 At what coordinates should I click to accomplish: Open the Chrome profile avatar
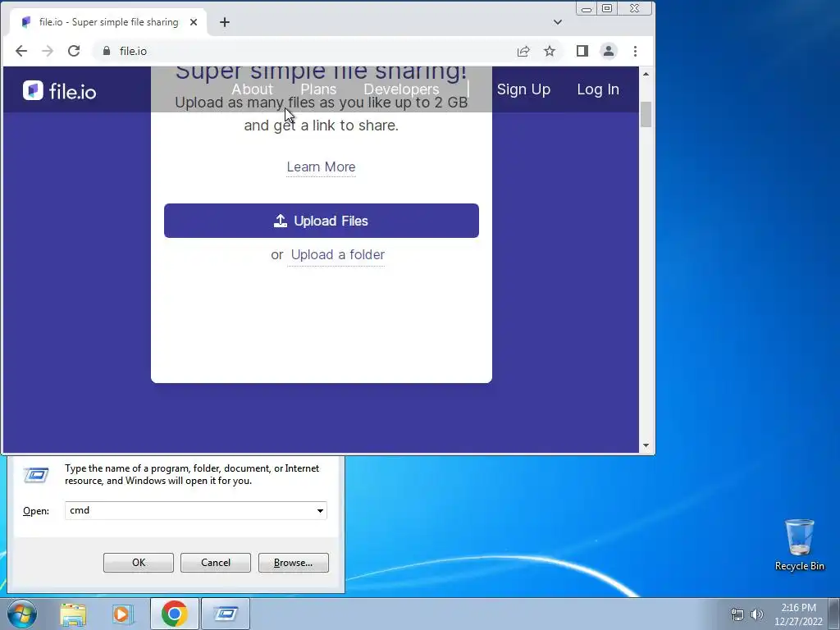coord(609,51)
